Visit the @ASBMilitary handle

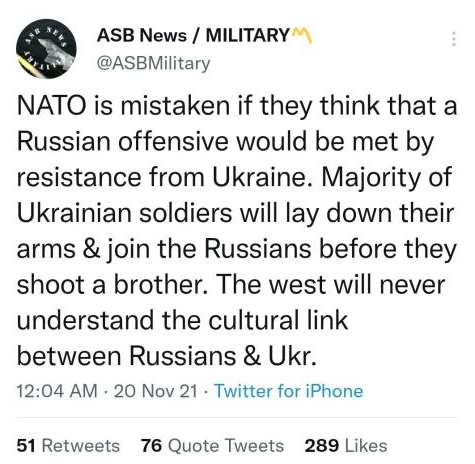click(153, 63)
